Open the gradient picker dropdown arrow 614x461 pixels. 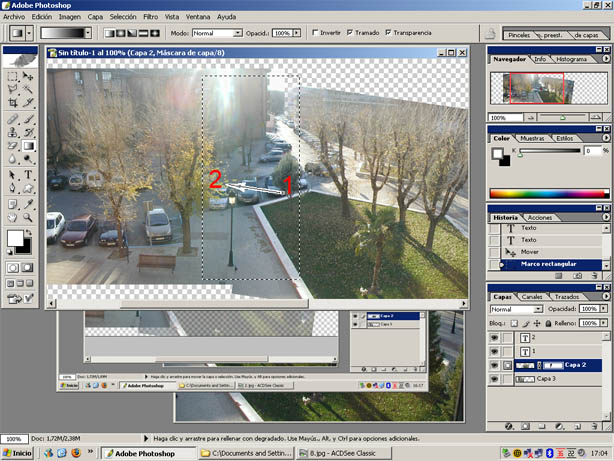pos(88,33)
